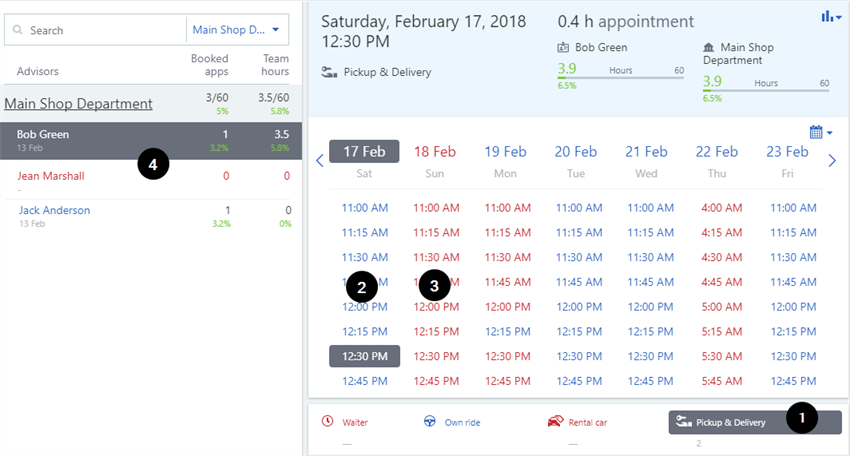
Task: Click the Waiter clock icon
Action: point(327,422)
